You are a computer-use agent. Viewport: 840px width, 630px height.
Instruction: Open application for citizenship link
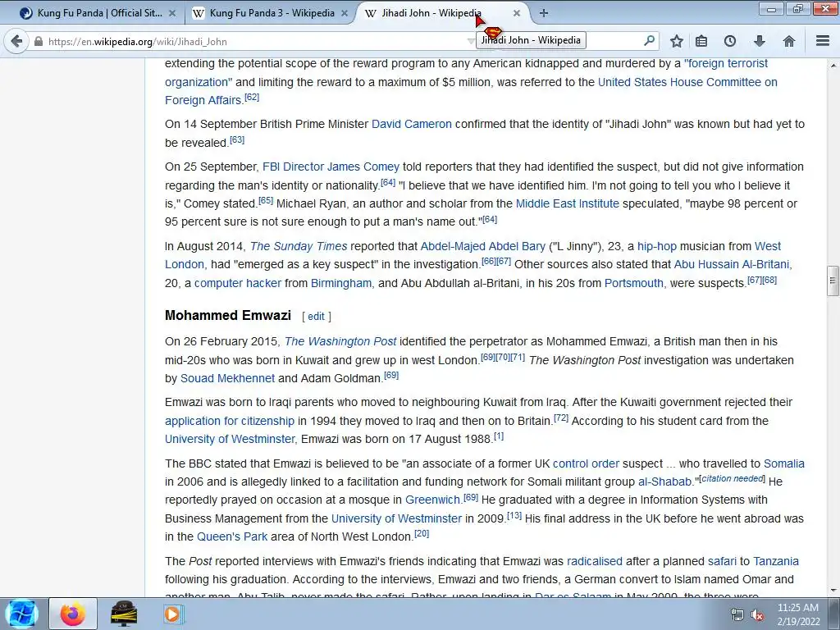pyautogui.click(x=230, y=421)
